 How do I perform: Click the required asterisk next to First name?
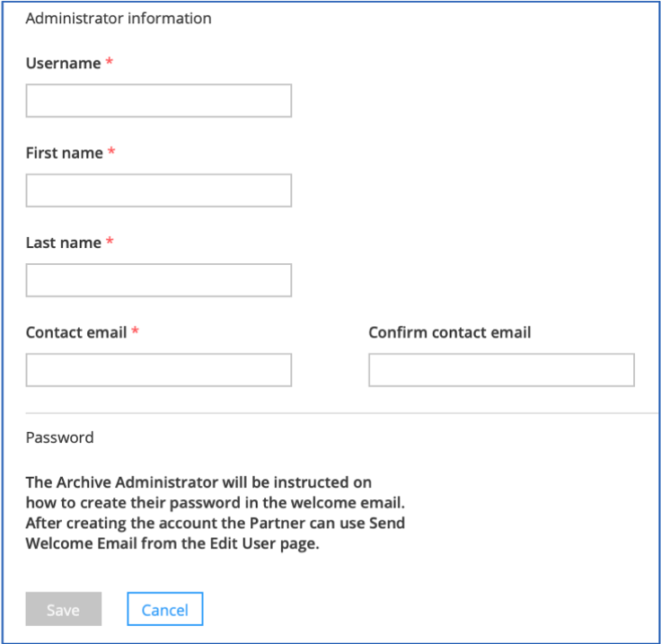[111, 151]
